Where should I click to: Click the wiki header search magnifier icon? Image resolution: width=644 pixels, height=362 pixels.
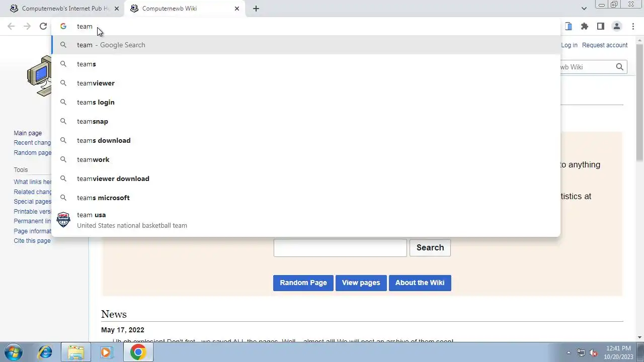[619, 67]
